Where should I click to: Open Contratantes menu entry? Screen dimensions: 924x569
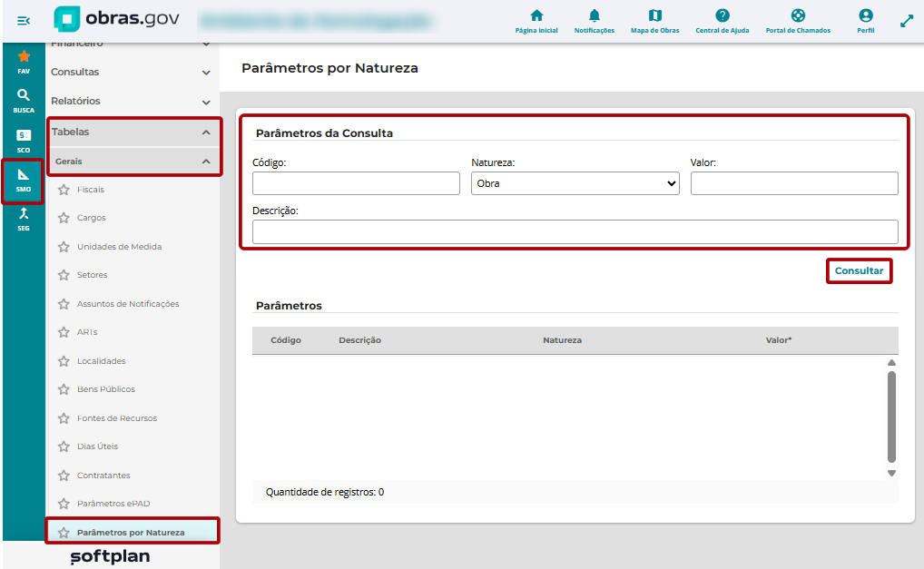coord(103,476)
